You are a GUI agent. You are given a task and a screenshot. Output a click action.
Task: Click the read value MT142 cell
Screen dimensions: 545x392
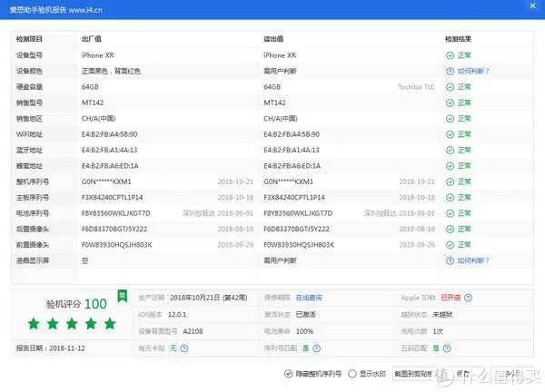pos(274,103)
